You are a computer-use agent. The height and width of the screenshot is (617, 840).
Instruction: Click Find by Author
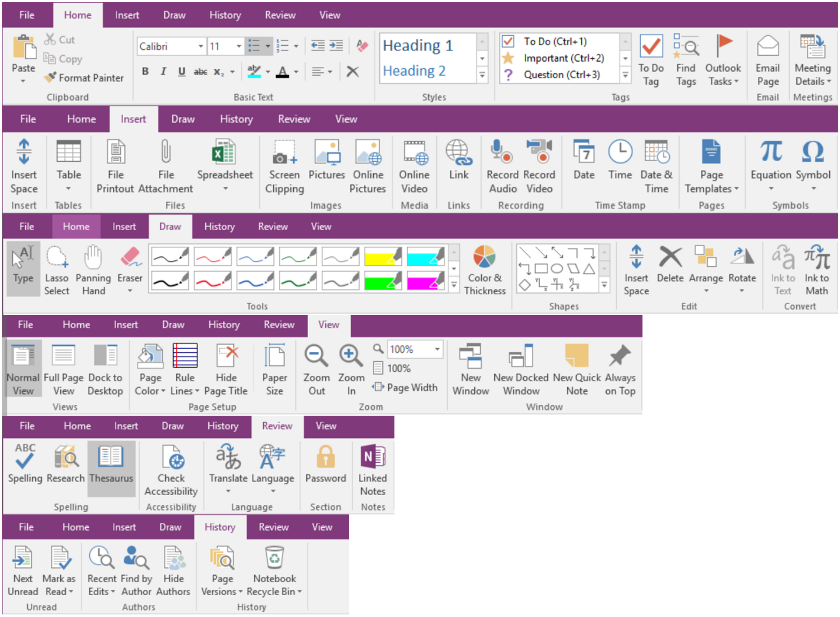click(136, 571)
